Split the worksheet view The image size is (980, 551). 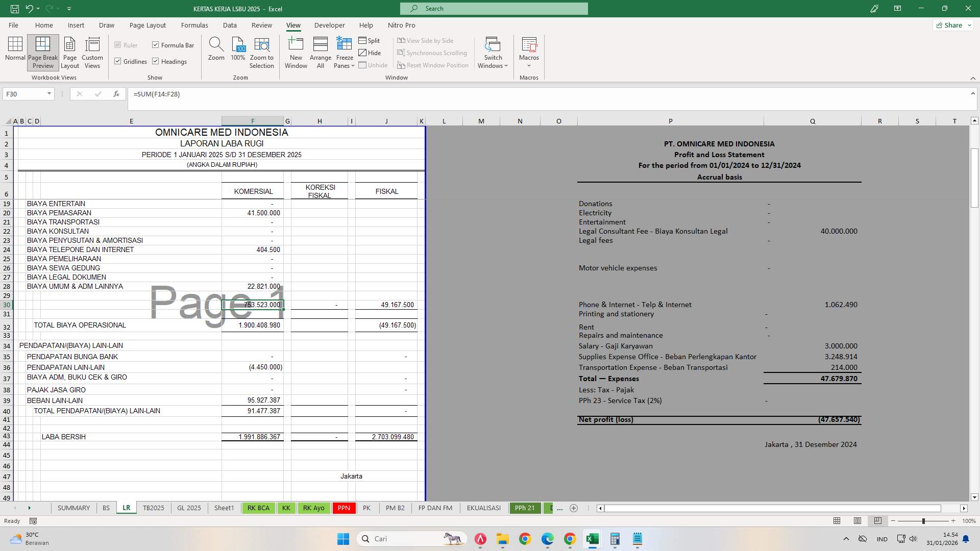(x=370, y=40)
